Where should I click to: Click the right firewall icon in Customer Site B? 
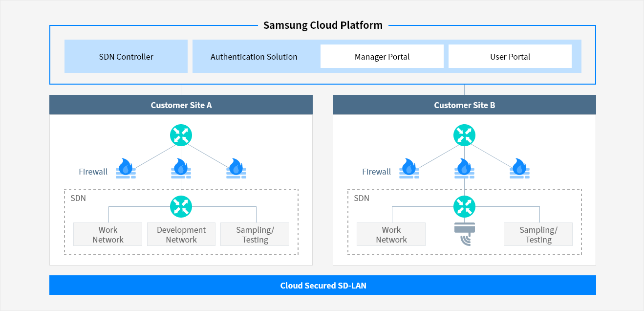coord(520,168)
